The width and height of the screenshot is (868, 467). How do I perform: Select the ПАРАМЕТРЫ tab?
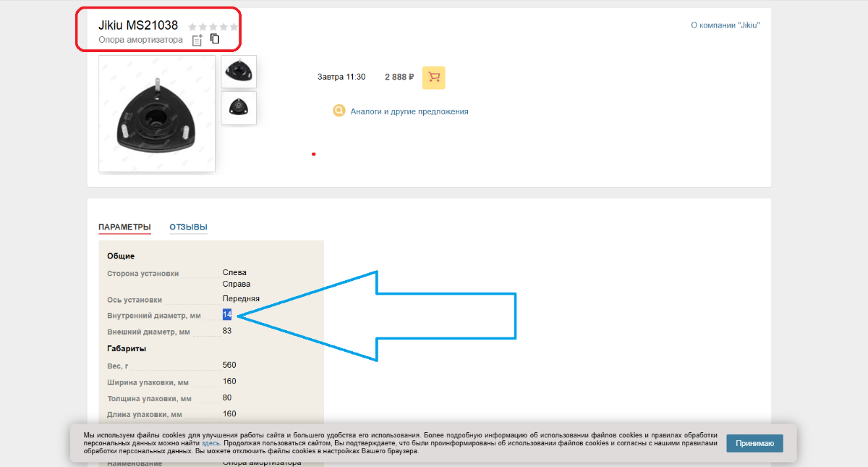pyautogui.click(x=124, y=227)
